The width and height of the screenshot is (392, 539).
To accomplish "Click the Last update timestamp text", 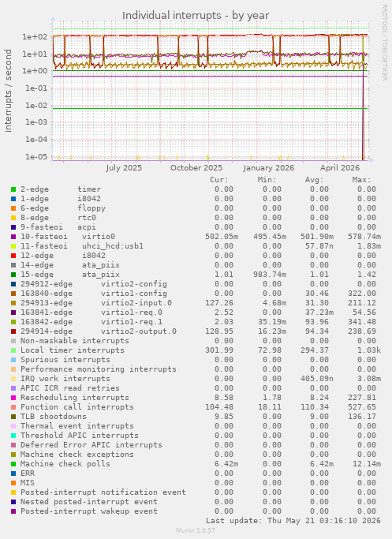I will click(x=293, y=521).
